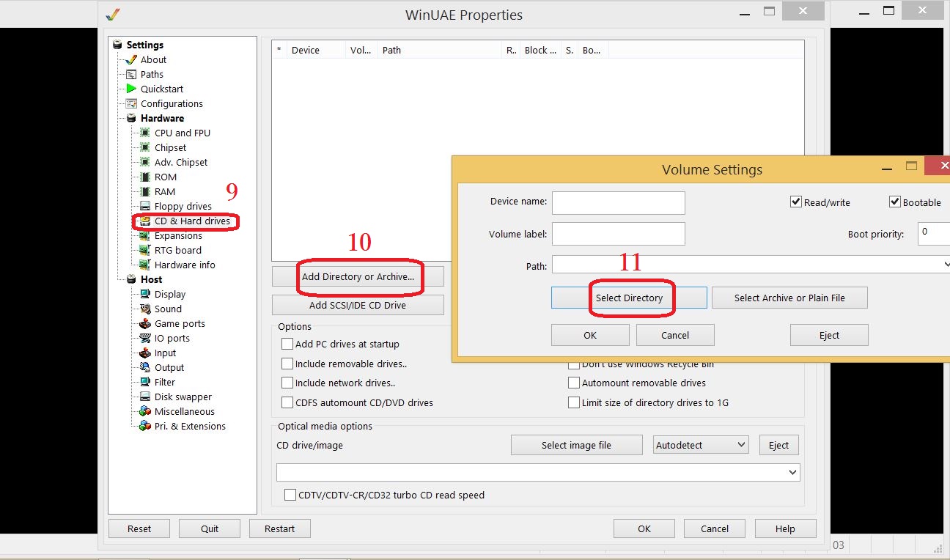The width and height of the screenshot is (950, 560).
Task: Click the Configurations icon in tree
Action: (131, 103)
